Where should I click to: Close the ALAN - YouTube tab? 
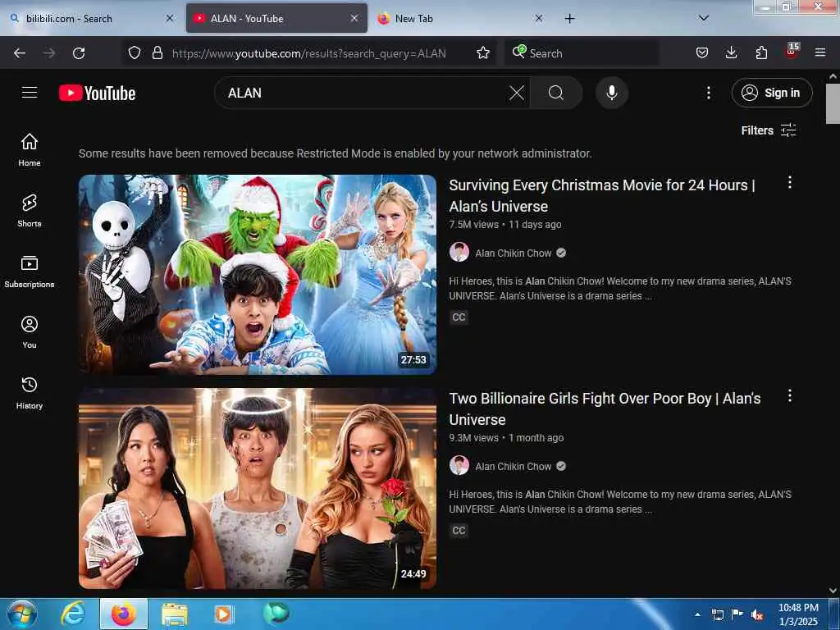(354, 18)
